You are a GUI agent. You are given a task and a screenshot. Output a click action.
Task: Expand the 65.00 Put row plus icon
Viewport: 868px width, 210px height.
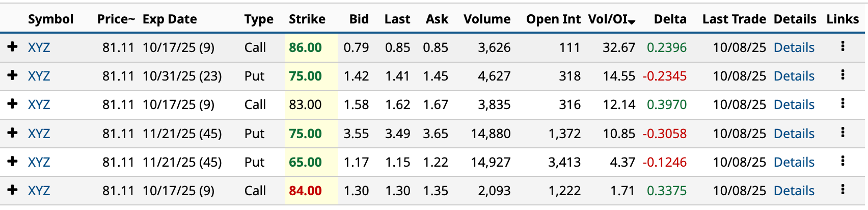pos(13,162)
